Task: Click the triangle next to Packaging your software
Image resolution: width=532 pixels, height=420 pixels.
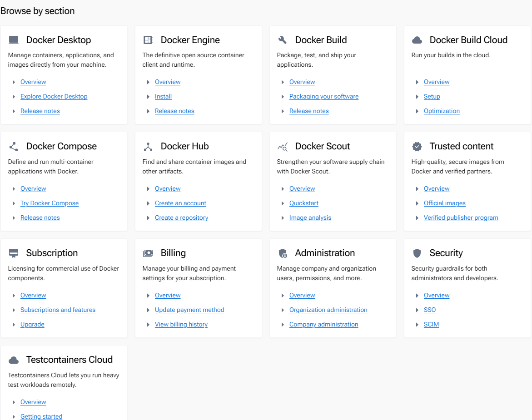Action: [283, 97]
